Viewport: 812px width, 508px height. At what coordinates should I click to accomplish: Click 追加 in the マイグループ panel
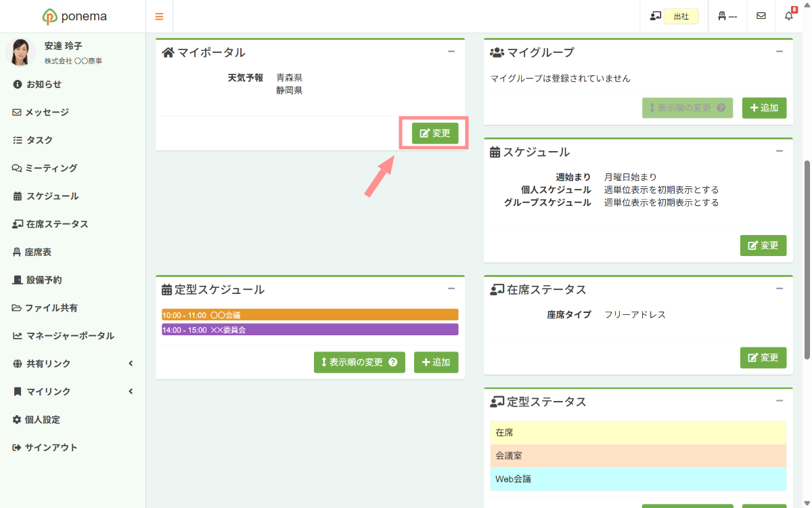tap(765, 108)
